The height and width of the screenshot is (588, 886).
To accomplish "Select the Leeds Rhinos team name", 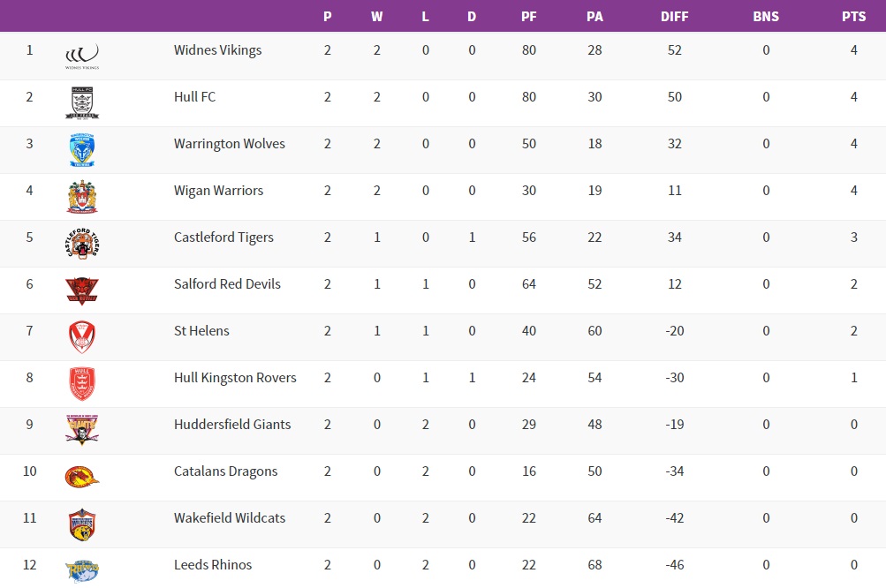I will (x=213, y=565).
